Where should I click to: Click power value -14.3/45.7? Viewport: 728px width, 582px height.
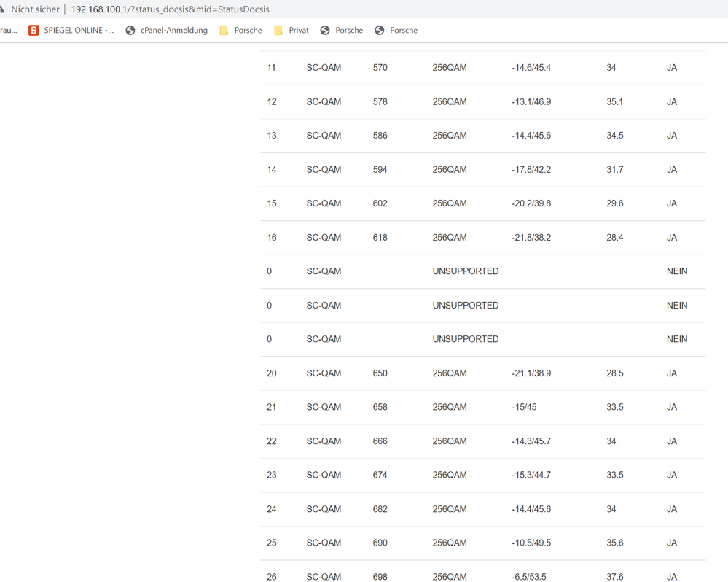(x=531, y=441)
